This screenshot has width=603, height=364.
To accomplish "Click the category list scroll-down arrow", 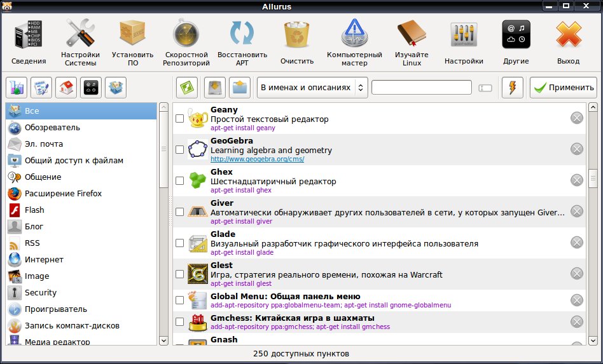I will pyautogui.click(x=164, y=340).
